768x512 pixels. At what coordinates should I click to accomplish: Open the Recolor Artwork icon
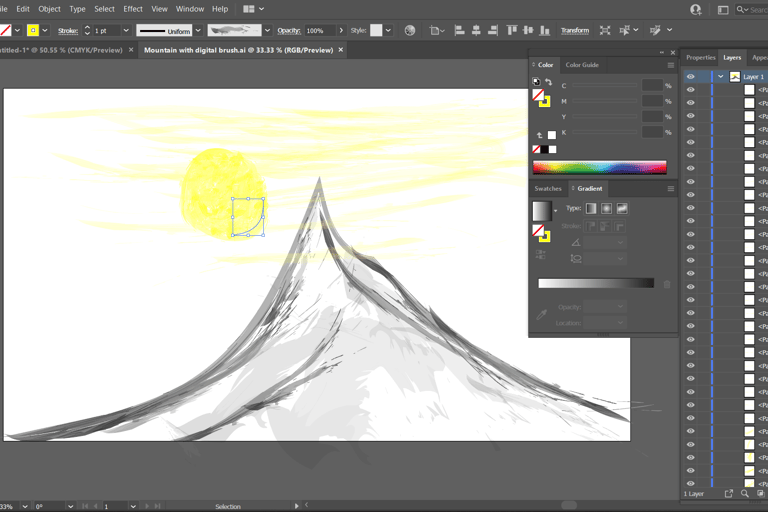pos(410,30)
